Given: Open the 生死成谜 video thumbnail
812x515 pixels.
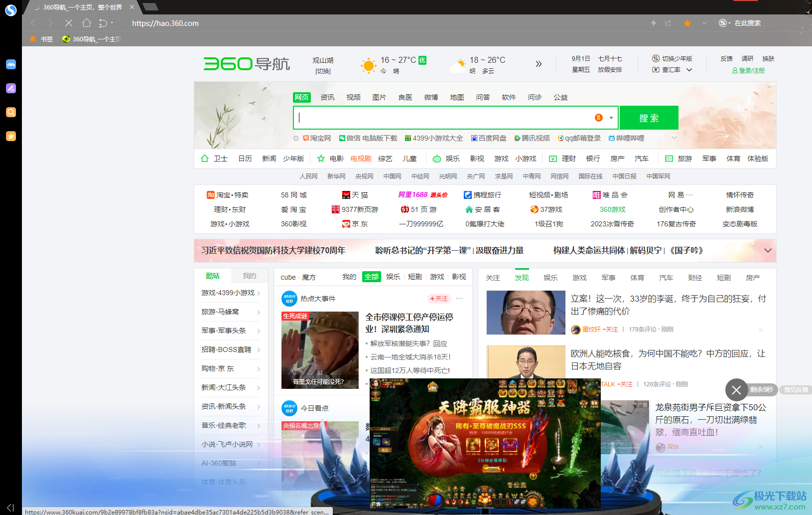Looking at the screenshot, I should tap(320, 350).
